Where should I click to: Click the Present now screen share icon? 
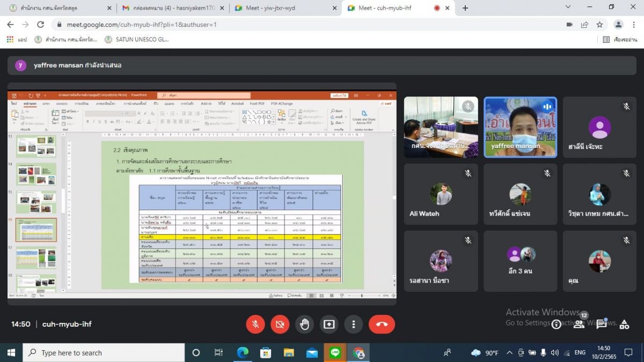pos(329,324)
